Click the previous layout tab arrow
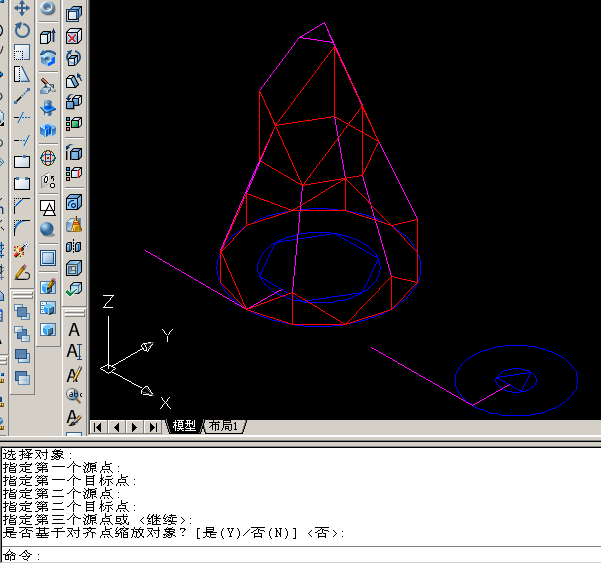Viewport: 601px width, 563px height. pyautogui.click(x=116, y=427)
